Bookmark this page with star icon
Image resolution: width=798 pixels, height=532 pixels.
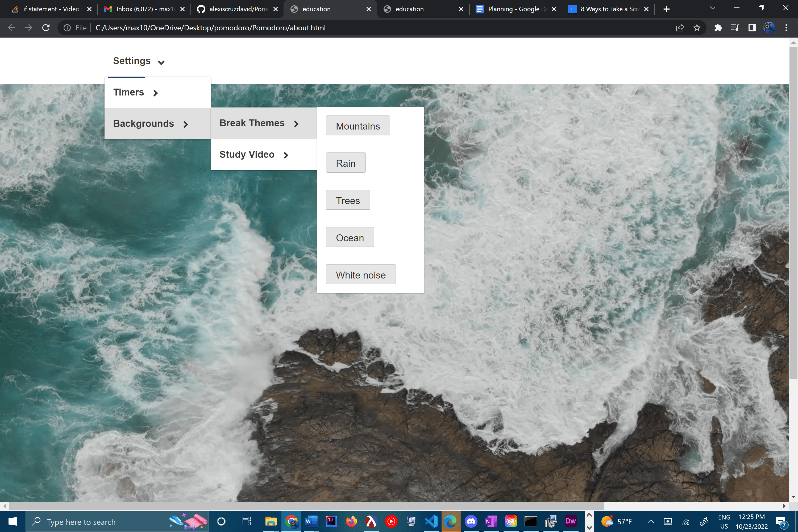tap(697, 28)
